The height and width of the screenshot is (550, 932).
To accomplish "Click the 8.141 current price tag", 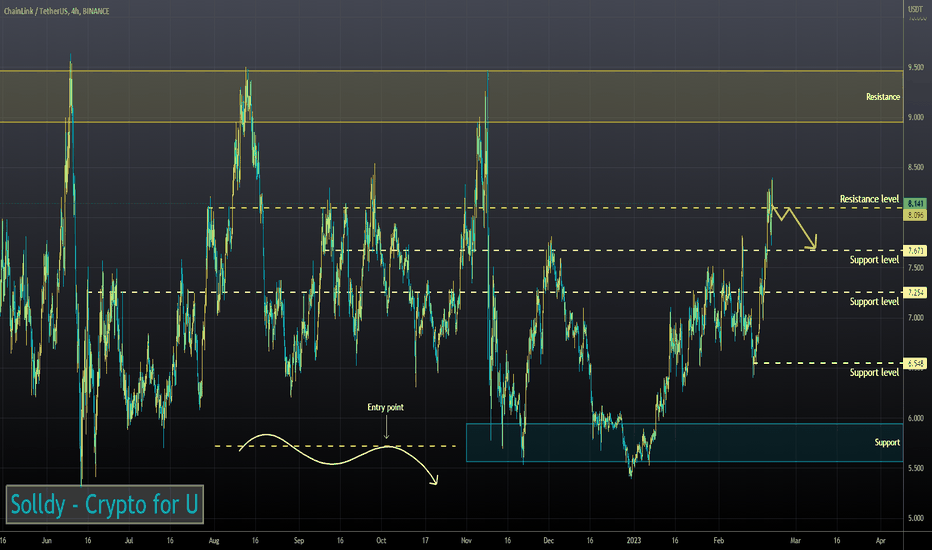I will pyautogui.click(x=915, y=203).
